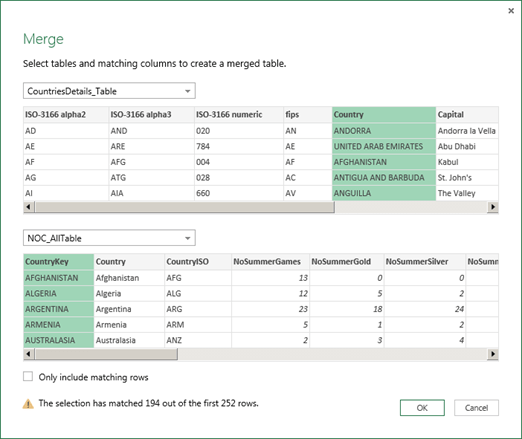
Task: Click the ARM CountryISO cell
Action: pos(198,325)
